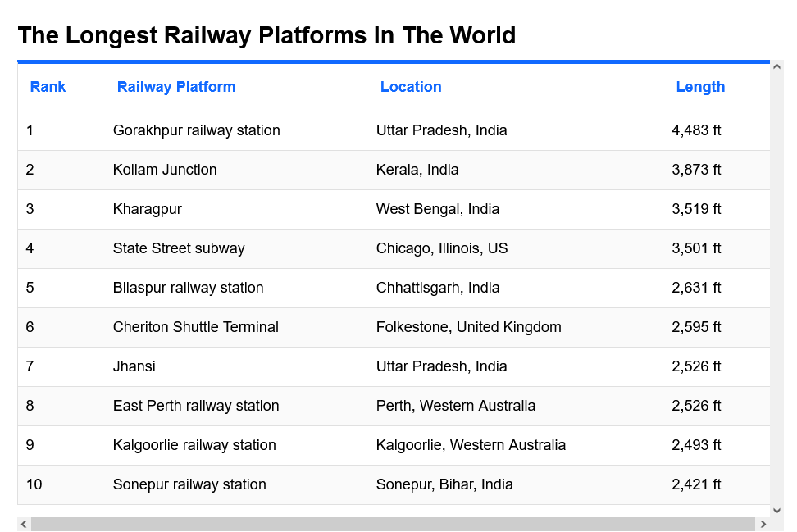Click the Railway Platform column header

176,87
